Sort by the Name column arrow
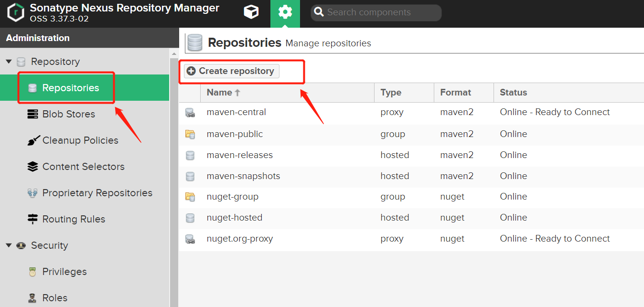 click(x=237, y=93)
